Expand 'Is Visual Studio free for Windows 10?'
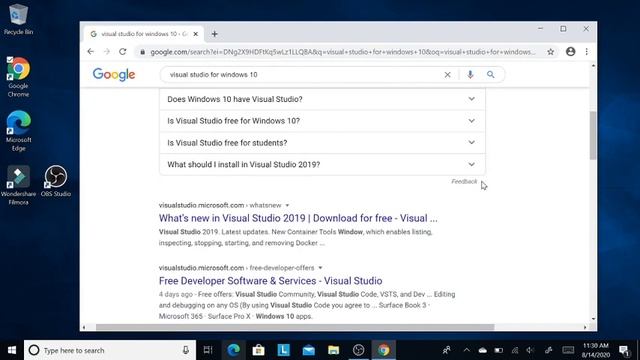This screenshot has width=640, height=360. pos(322,121)
